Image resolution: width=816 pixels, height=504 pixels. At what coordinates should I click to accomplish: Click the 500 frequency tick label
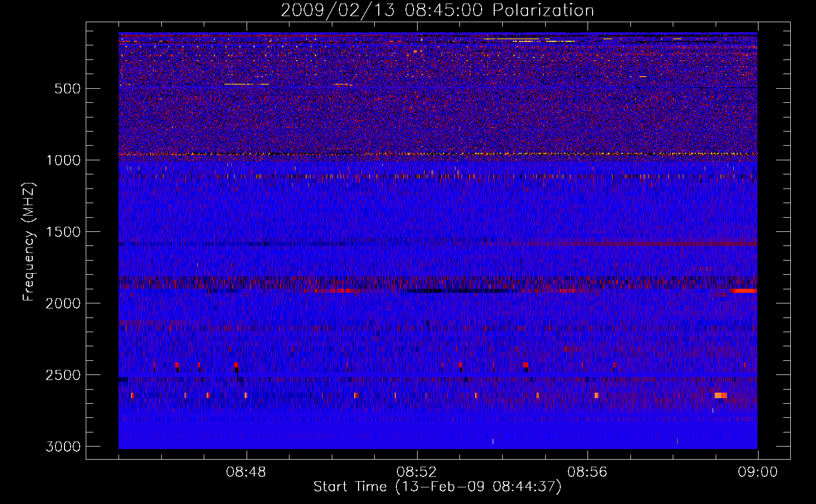coord(67,89)
